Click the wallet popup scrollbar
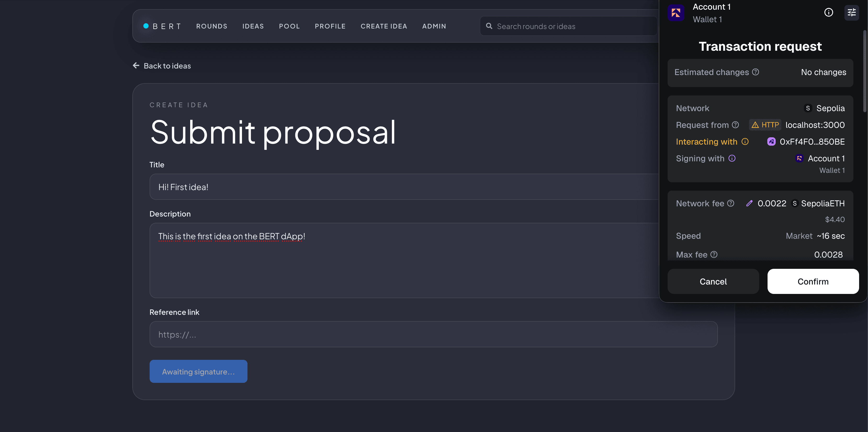The width and height of the screenshot is (868, 432). (x=865, y=71)
